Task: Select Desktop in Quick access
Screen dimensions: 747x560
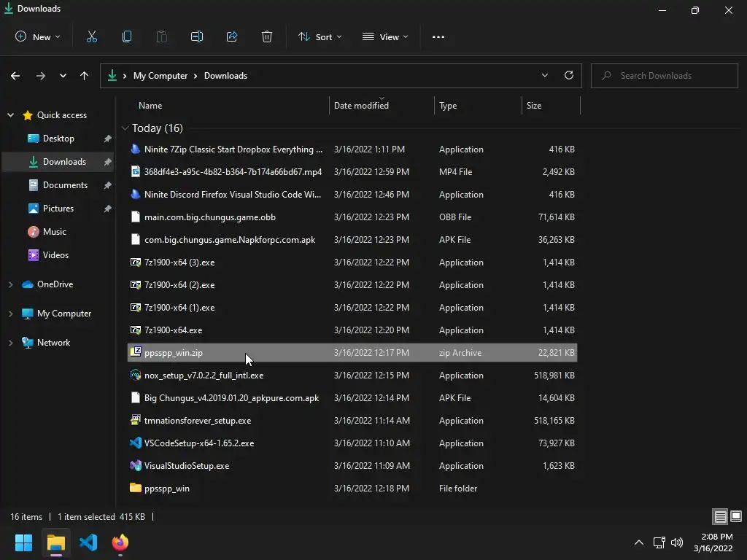Action: [58, 138]
